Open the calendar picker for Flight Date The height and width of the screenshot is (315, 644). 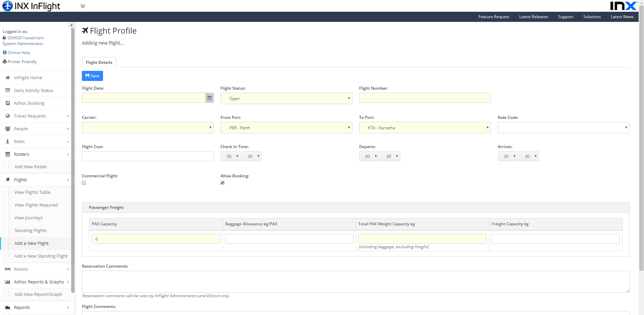tap(209, 98)
